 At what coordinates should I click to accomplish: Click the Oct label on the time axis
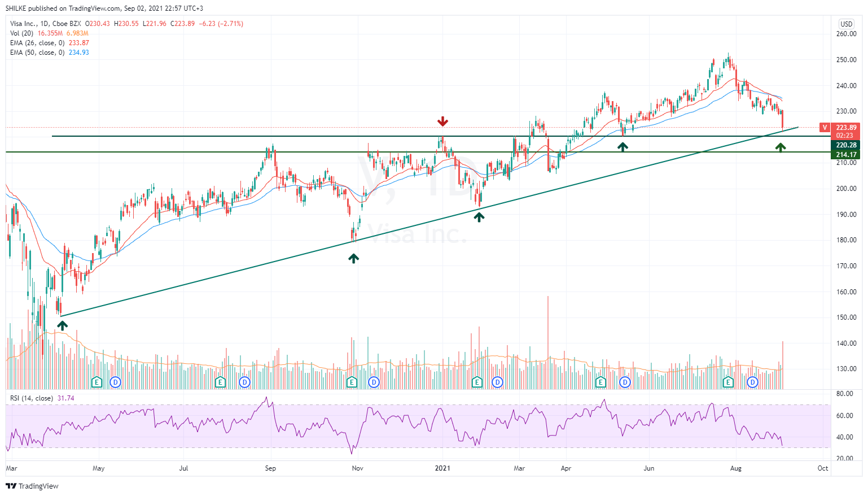point(823,468)
